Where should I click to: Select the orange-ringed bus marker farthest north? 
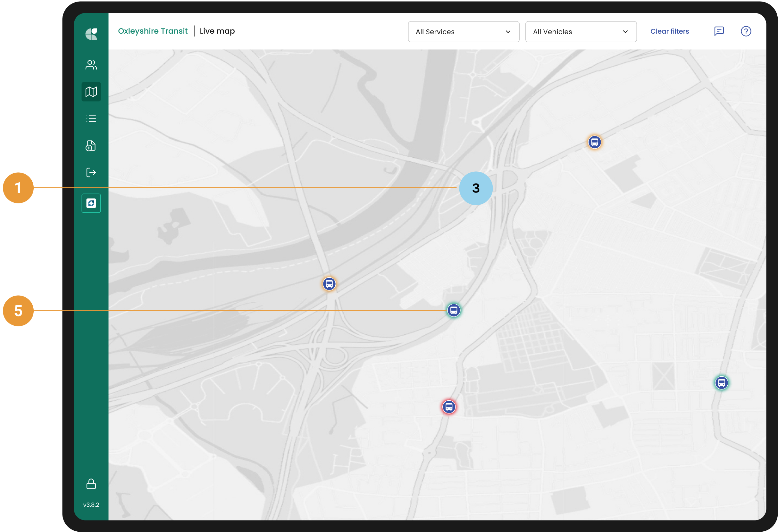coord(595,142)
